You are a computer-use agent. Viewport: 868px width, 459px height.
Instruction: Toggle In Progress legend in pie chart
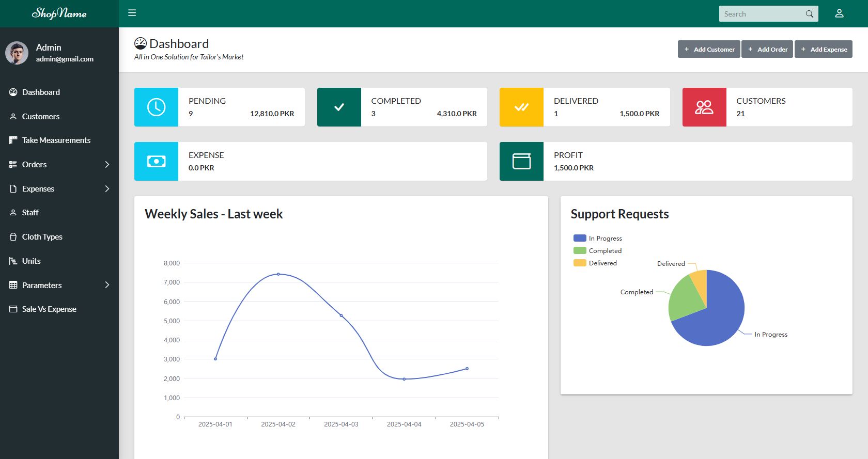pos(598,238)
